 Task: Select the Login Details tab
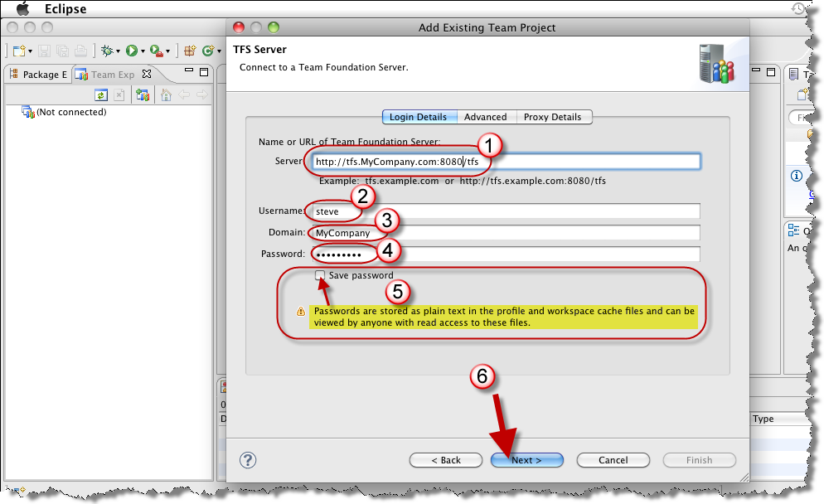[419, 117]
